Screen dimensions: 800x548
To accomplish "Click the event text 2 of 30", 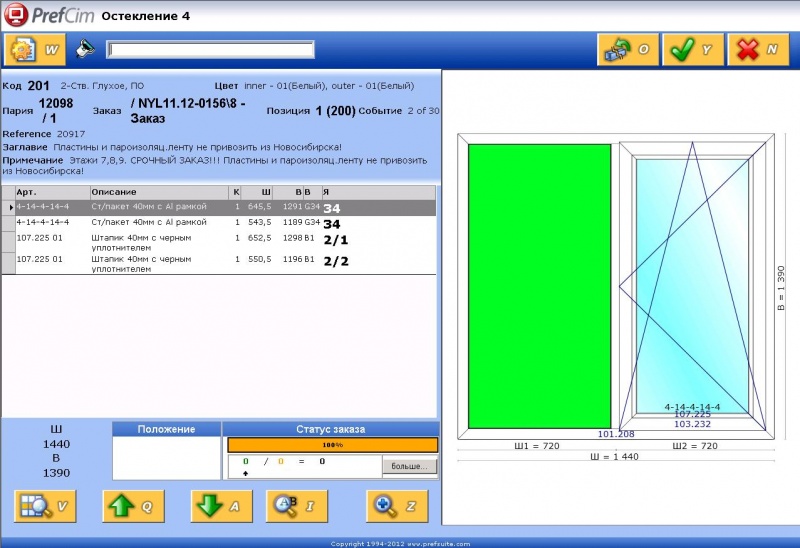I will point(423,111).
